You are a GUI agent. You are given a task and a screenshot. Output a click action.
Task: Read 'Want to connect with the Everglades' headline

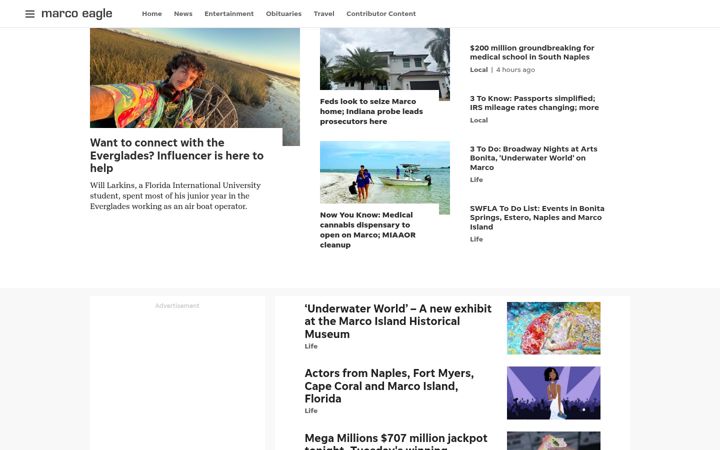coord(177,155)
